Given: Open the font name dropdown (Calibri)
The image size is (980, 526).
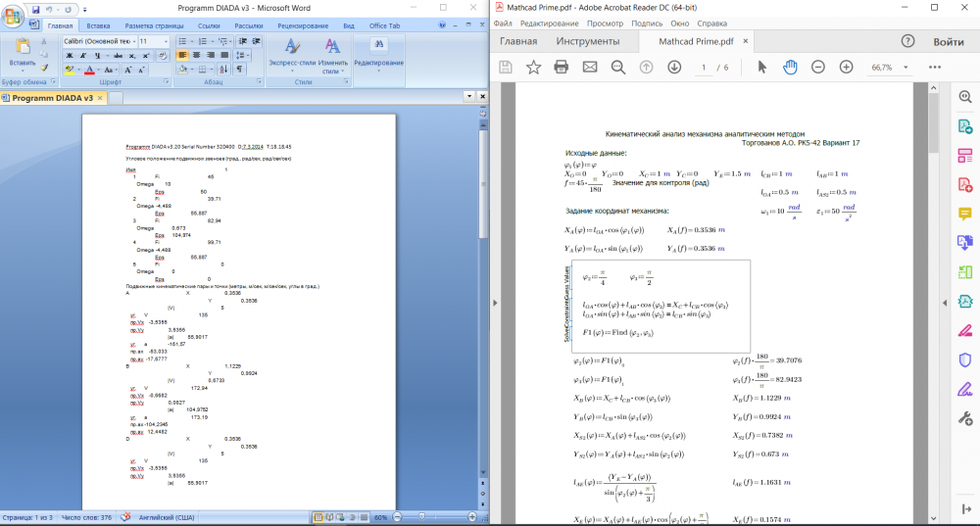Looking at the screenshot, I should point(133,41).
